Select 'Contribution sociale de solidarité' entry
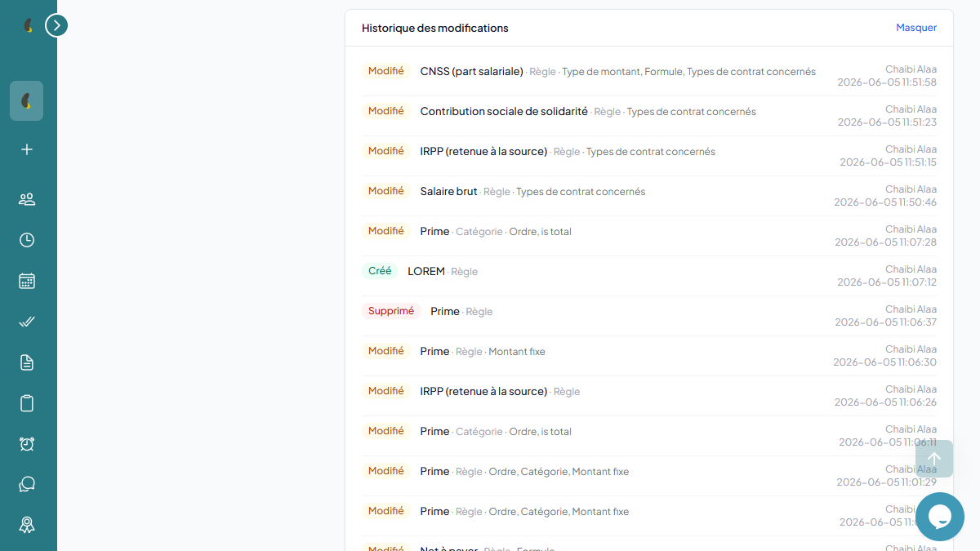980x551 pixels. point(504,111)
